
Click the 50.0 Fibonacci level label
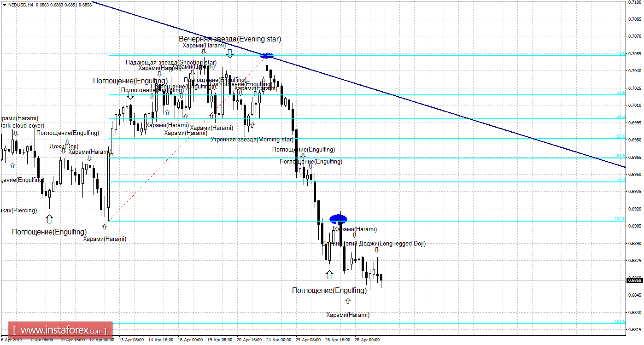point(621,136)
